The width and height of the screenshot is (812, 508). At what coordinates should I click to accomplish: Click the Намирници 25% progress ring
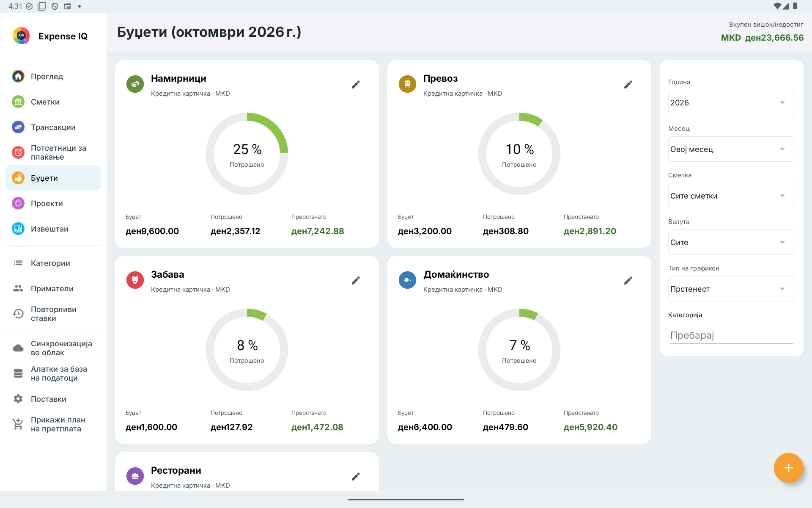click(x=247, y=154)
